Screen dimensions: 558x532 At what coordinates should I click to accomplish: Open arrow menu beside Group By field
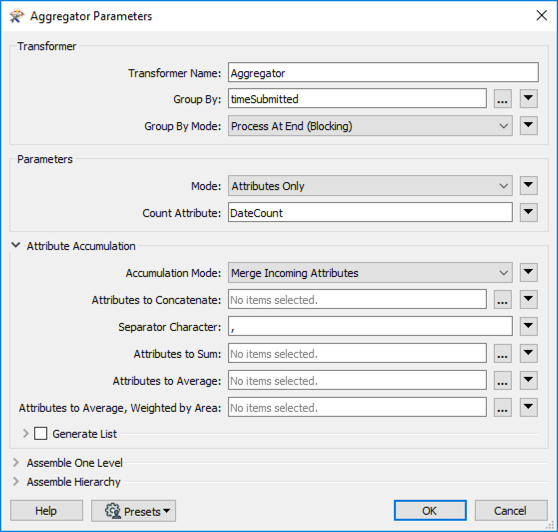pyautogui.click(x=528, y=98)
